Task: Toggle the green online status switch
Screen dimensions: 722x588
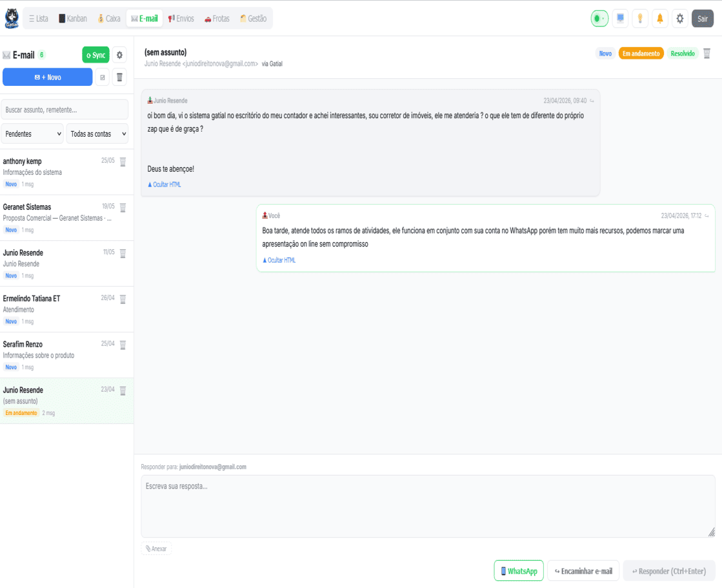Action: (599, 19)
